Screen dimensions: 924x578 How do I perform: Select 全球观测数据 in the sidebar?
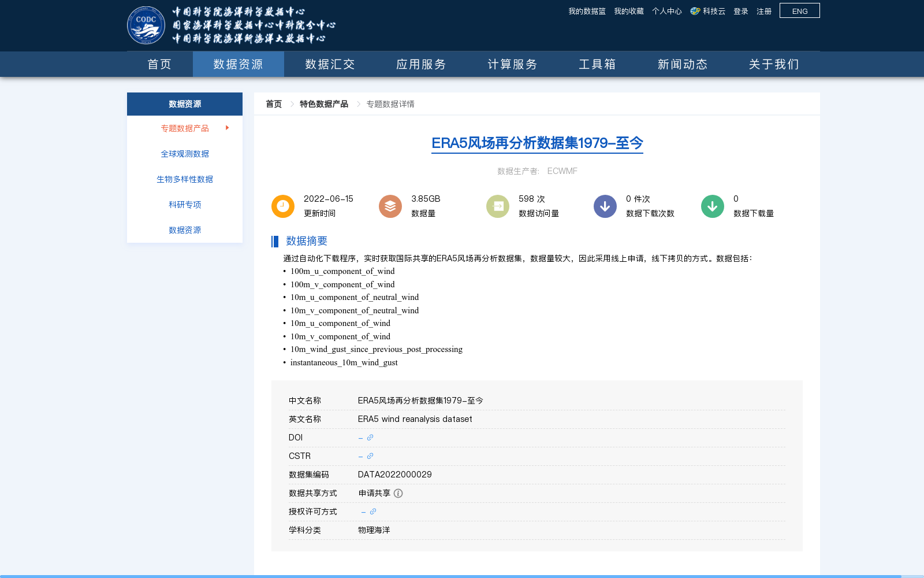pos(185,154)
